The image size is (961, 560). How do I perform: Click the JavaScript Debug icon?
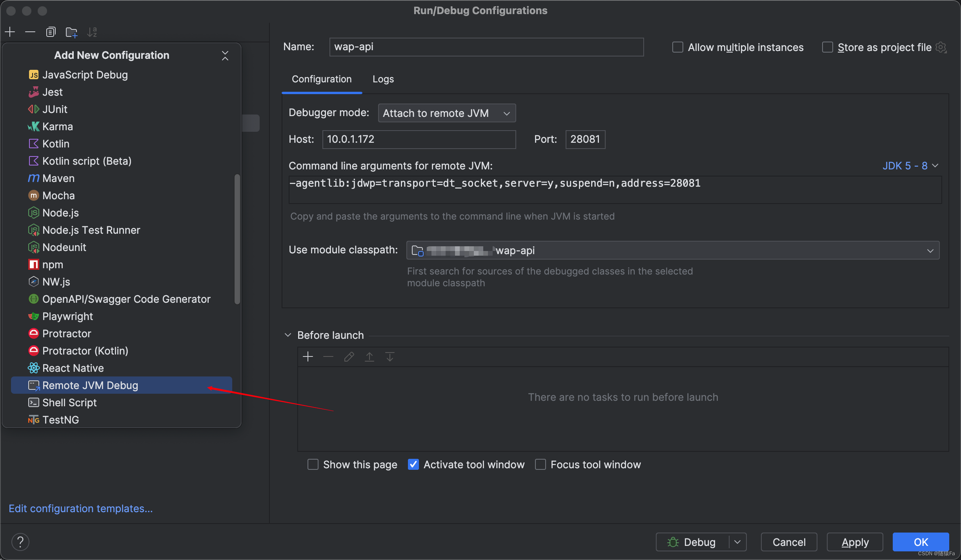[32, 74]
